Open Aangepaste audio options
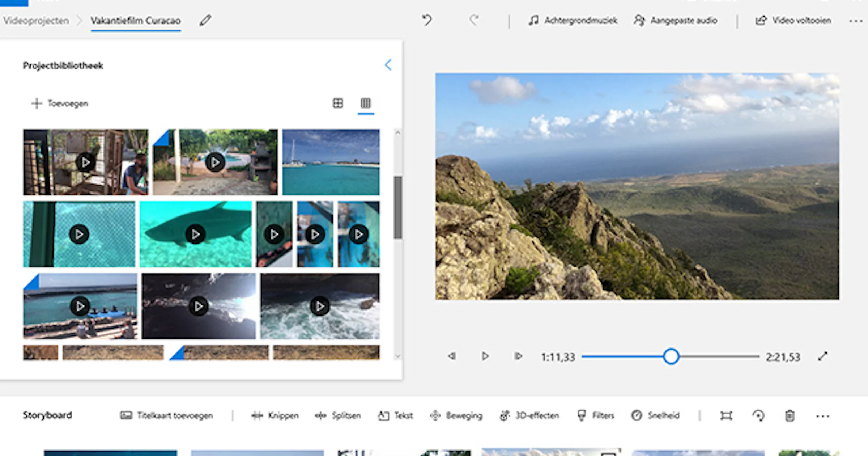 point(676,21)
